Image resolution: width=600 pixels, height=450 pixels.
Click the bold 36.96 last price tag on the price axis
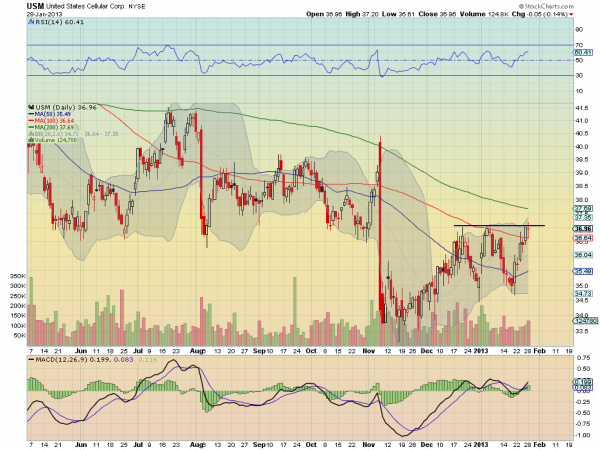(583, 229)
